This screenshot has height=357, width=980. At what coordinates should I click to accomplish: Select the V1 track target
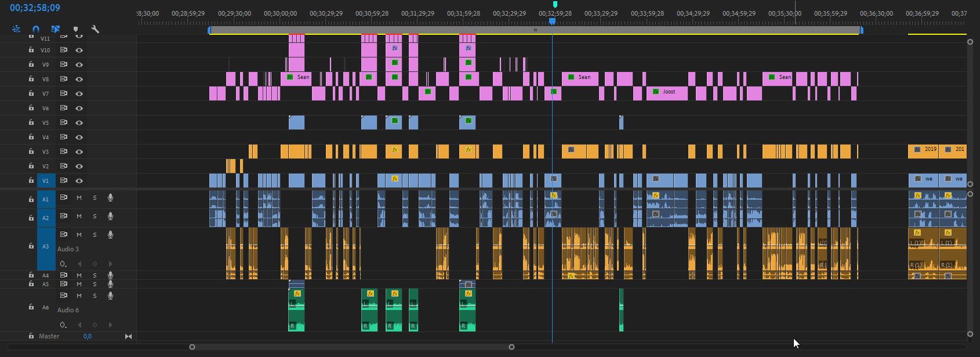coord(46,181)
